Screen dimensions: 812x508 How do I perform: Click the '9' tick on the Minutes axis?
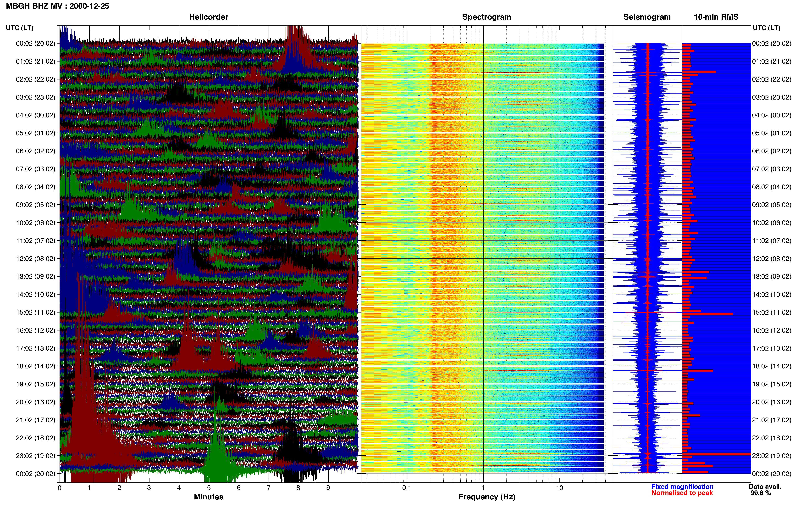[328, 487]
